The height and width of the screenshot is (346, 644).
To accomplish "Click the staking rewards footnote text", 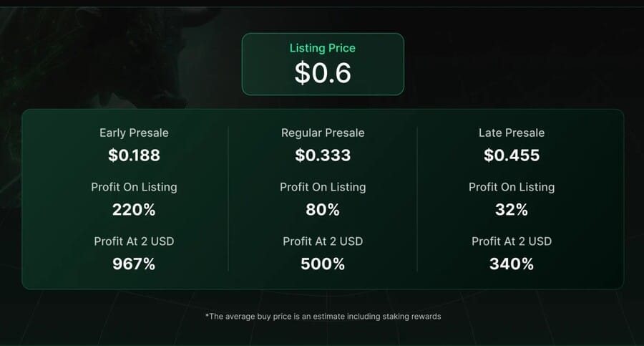I will pos(323,316).
